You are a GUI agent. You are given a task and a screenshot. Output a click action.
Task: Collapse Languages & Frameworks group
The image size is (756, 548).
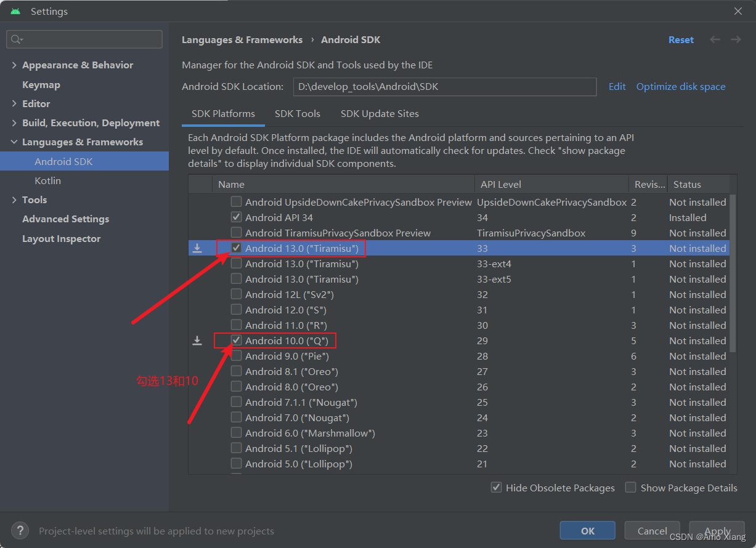coord(14,142)
